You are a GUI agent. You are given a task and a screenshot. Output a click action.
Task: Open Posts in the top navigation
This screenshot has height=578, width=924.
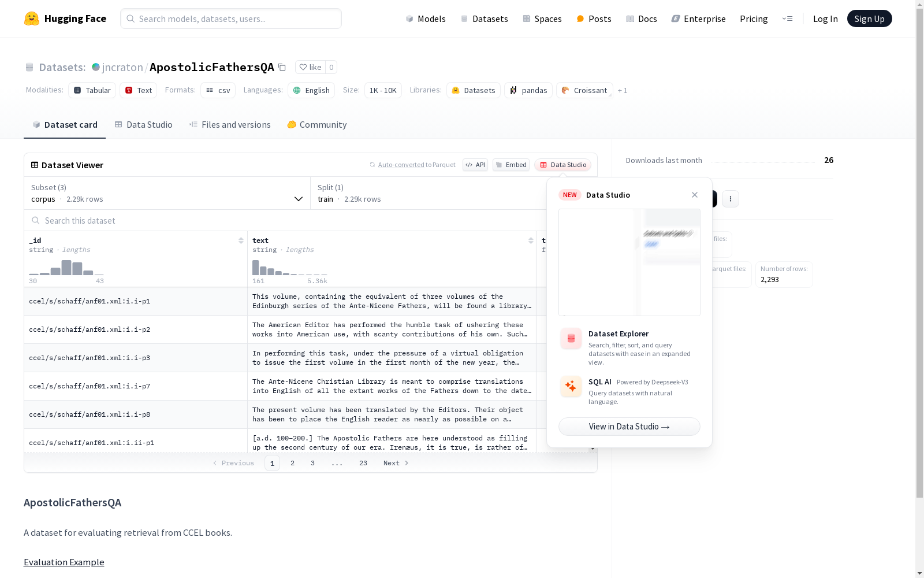(x=594, y=18)
